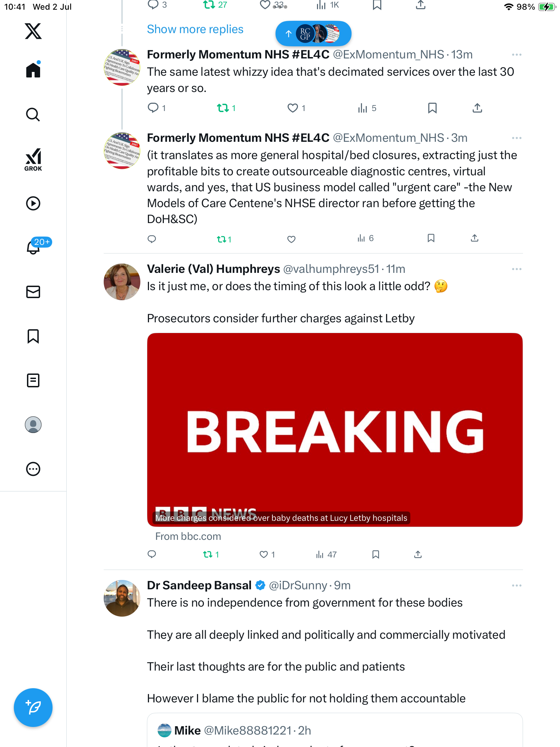Image resolution: width=560 pixels, height=747 pixels.
Task: Open the video play icon in sidebar
Action: (x=33, y=203)
